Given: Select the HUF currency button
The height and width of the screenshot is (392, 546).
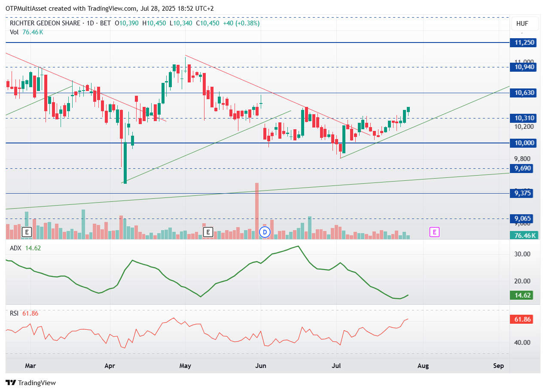Looking at the screenshot, I should point(522,24).
